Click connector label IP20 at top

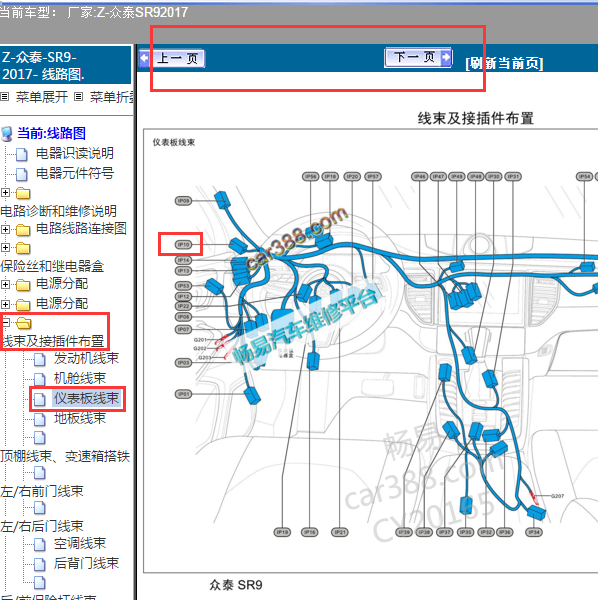tap(352, 176)
